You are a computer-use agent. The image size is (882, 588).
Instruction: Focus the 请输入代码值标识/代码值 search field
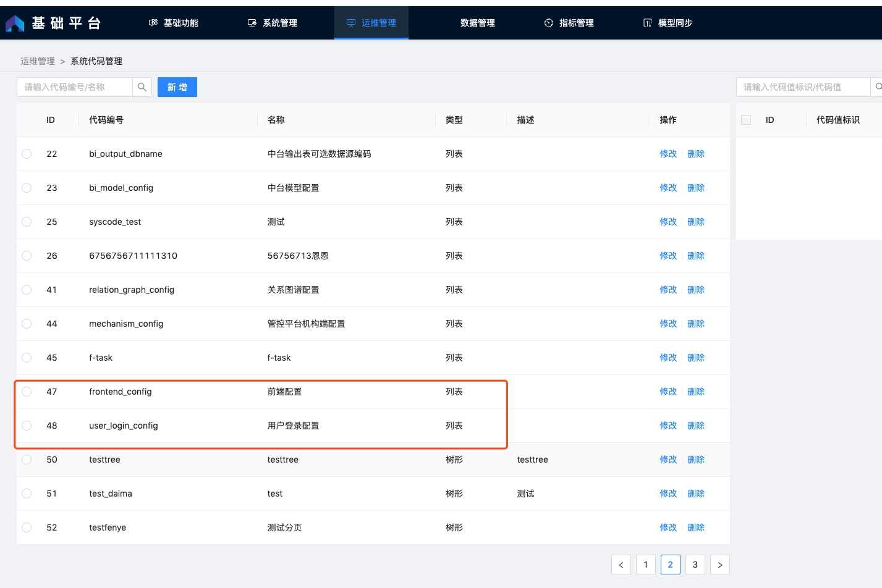[x=803, y=87]
